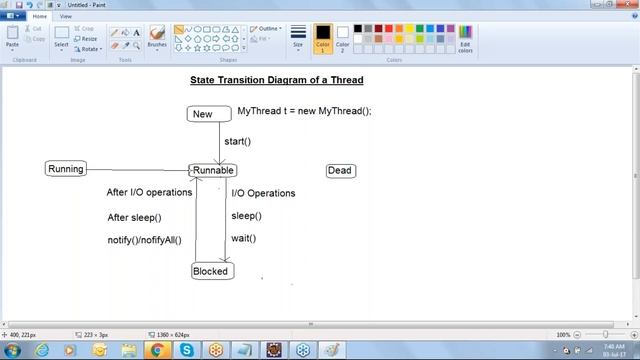Expand the shapes gallery with more arrow
The width and height of the screenshot is (640, 360).
[x=244, y=48]
